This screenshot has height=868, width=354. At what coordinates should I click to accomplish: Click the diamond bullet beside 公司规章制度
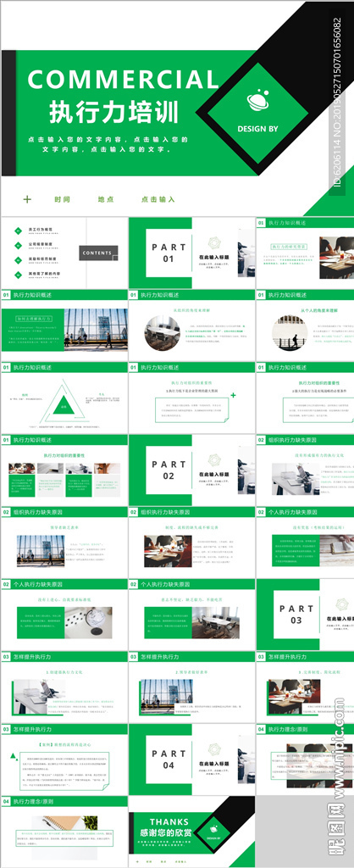click(17, 244)
